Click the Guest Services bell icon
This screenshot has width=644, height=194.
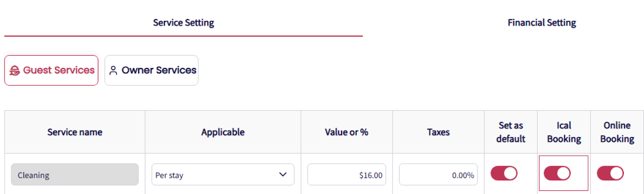[14, 71]
